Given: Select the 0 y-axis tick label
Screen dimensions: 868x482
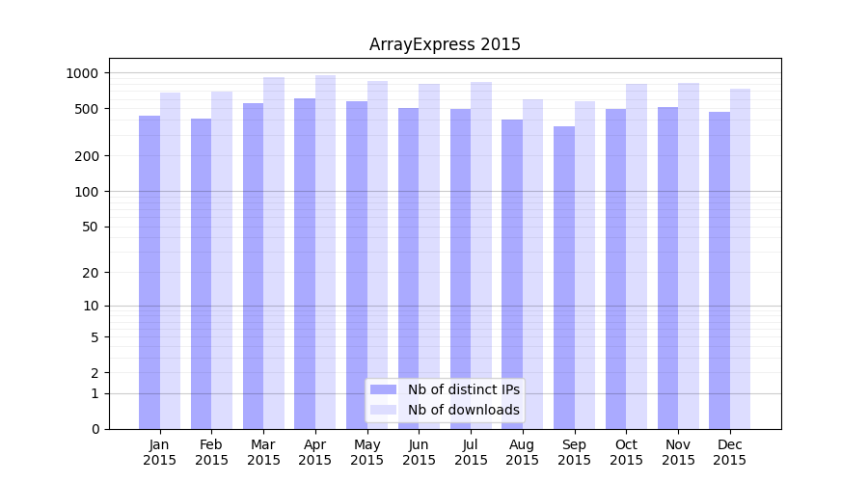Looking at the screenshot, I should 95,429.
